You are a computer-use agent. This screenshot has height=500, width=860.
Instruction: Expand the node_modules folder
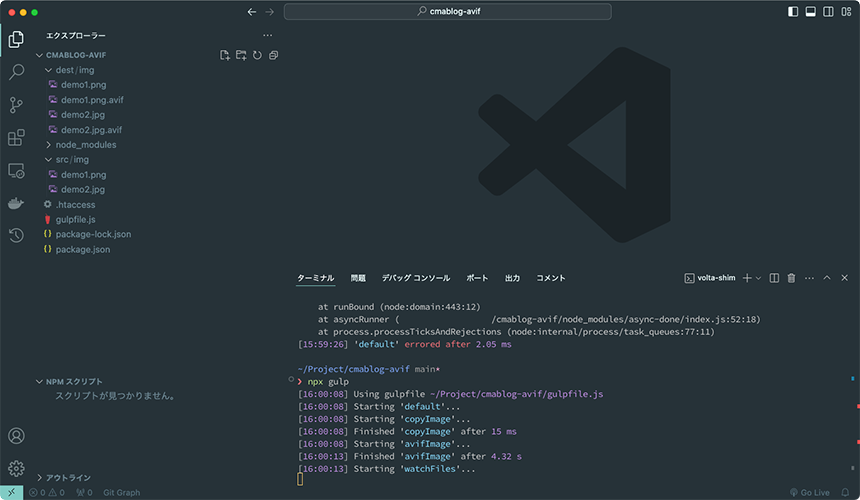click(x=85, y=145)
